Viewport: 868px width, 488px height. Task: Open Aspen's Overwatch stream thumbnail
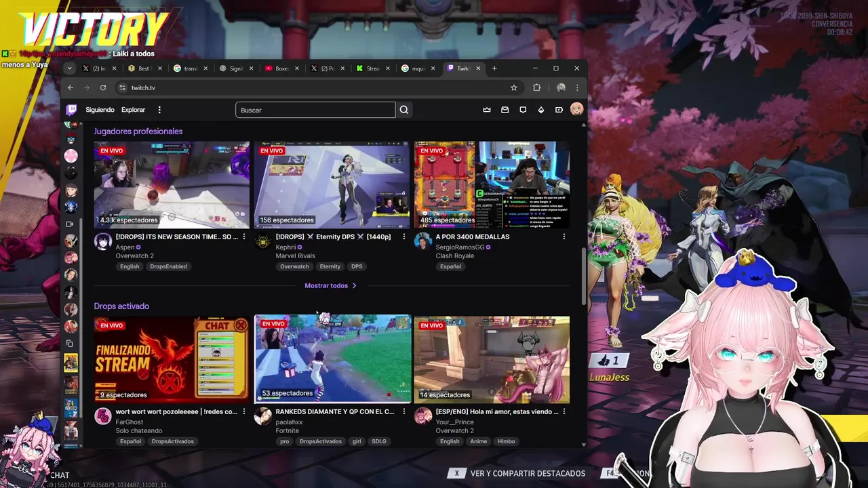pyautogui.click(x=172, y=185)
